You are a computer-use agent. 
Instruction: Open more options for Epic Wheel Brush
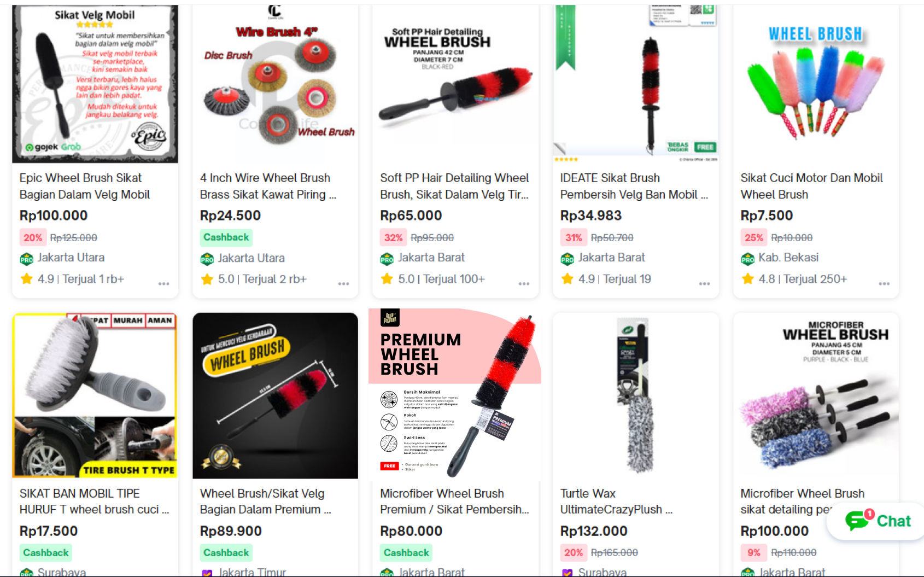pos(163,284)
